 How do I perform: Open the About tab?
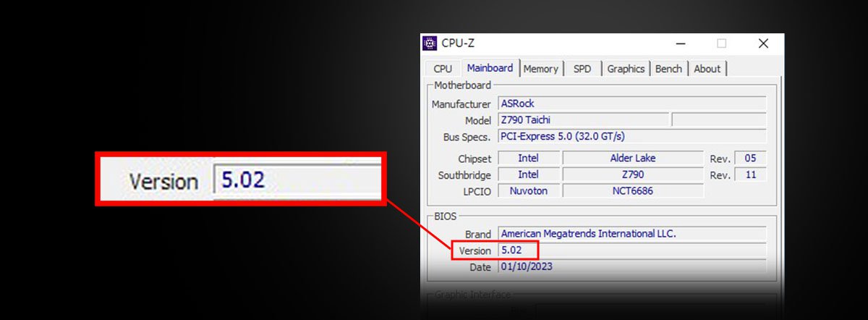click(x=707, y=69)
